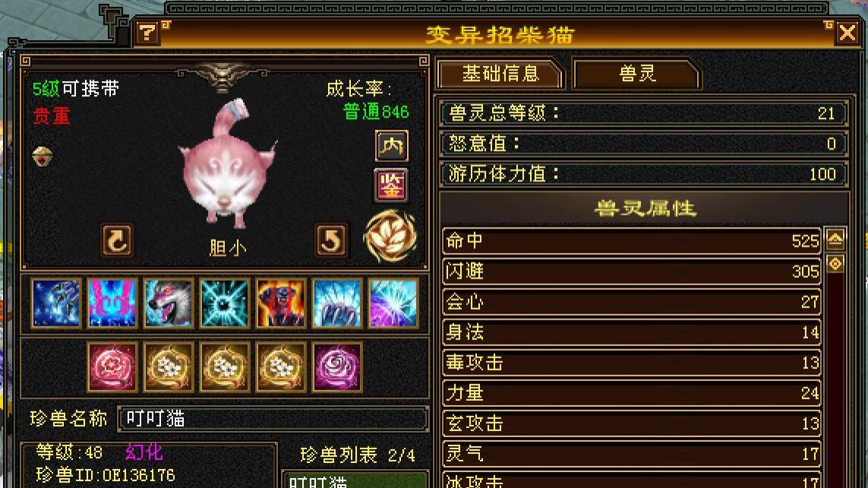Rotate the pet right with arrow button
This screenshot has height=488, width=868.
[331, 241]
